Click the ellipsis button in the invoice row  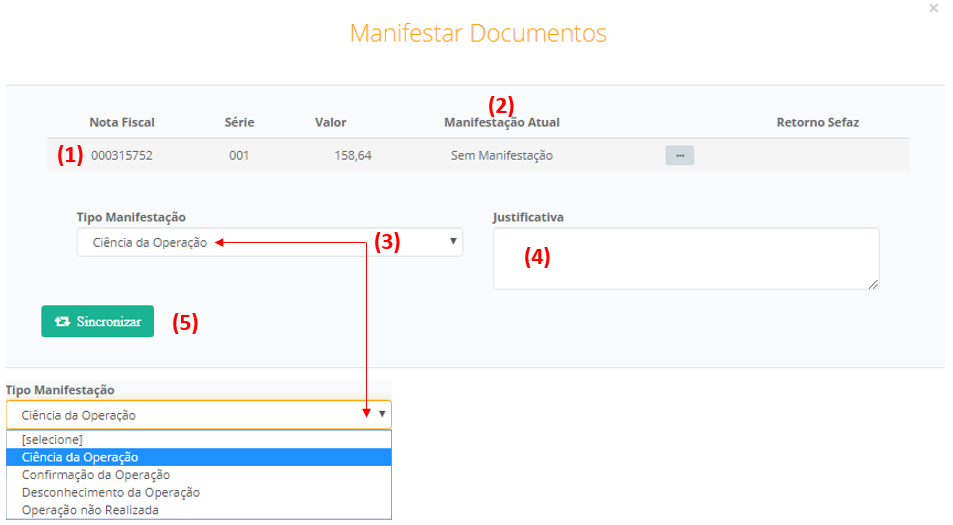[679, 155]
